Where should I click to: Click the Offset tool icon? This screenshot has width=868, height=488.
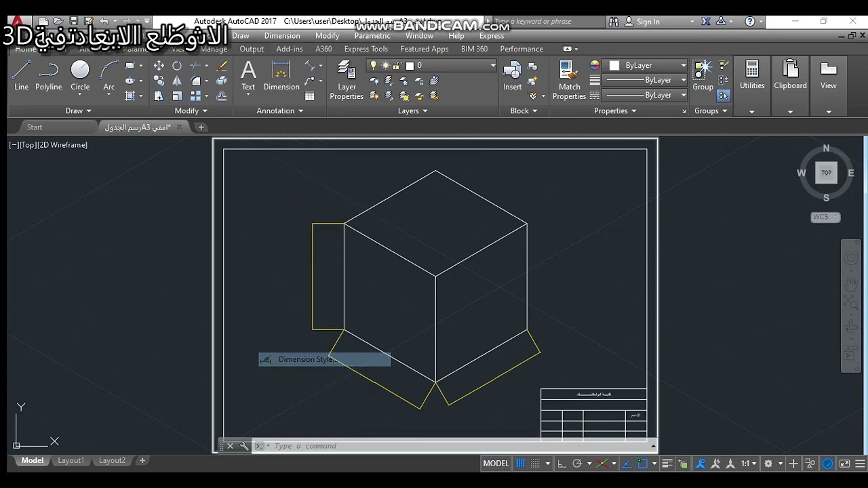222,96
